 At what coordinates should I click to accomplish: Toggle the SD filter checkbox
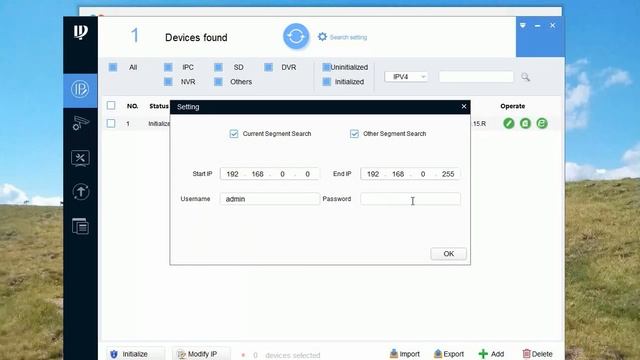pos(218,67)
